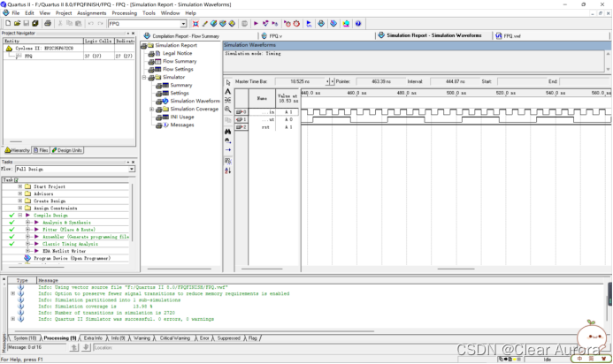This screenshot has height=364, width=613.
Task: Click the Master Time Bar value field
Action: point(300,81)
